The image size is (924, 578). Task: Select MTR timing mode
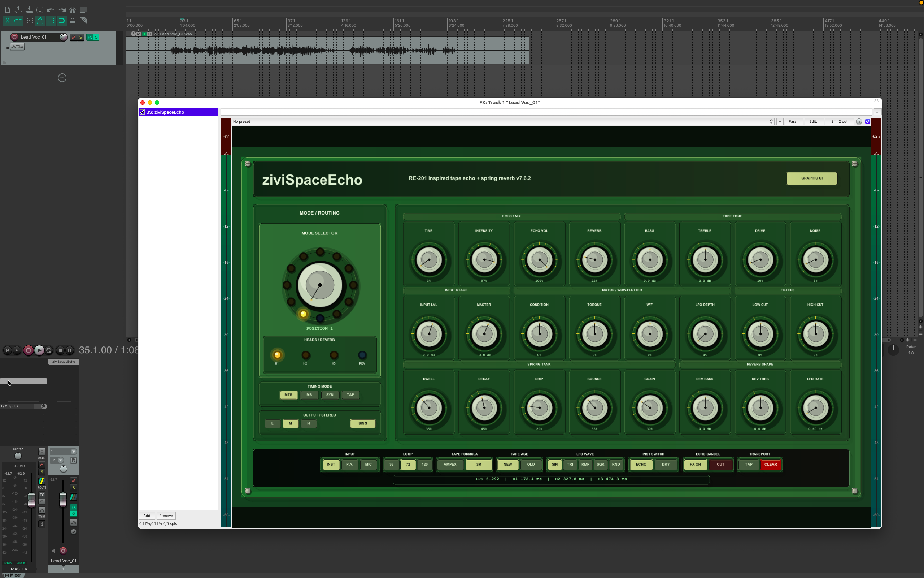[x=289, y=395]
